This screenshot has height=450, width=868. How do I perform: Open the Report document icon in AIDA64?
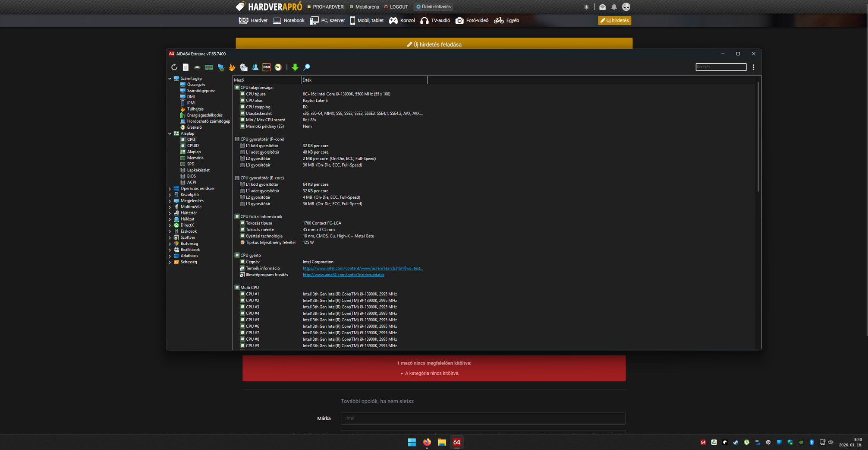pyautogui.click(x=186, y=67)
